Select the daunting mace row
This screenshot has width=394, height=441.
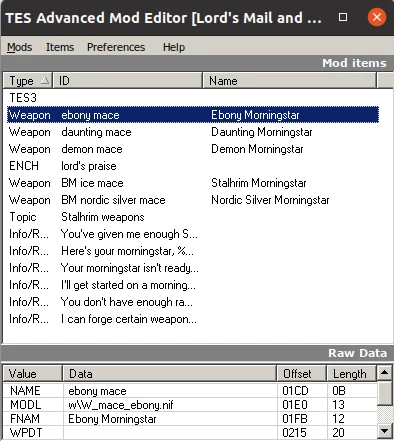click(193, 132)
